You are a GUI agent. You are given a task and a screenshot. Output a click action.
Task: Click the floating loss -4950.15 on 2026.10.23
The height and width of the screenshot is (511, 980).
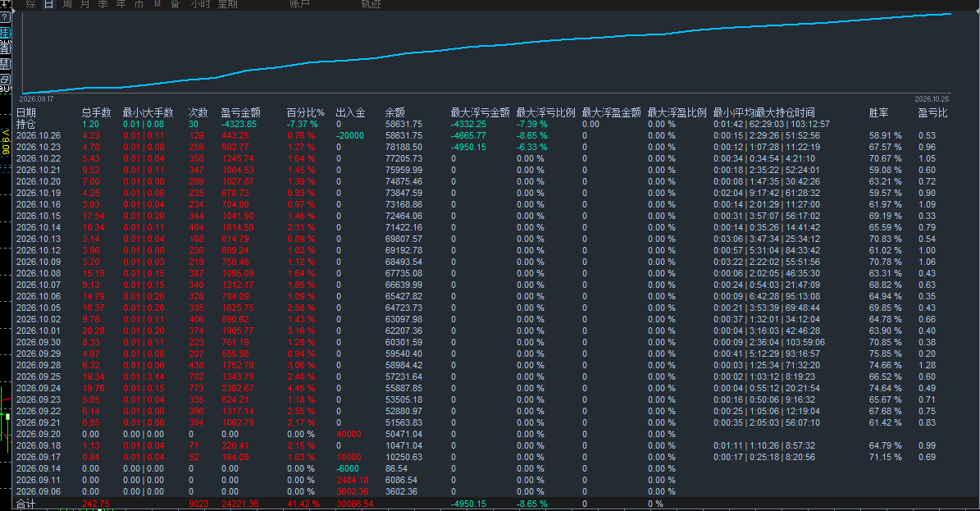(469, 147)
